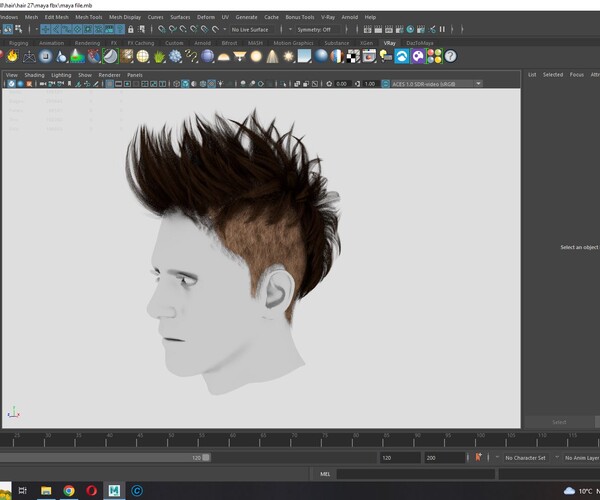600x500 pixels.
Task: Click the squiggly curve V-Ray shelf icon
Action: coord(191,57)
